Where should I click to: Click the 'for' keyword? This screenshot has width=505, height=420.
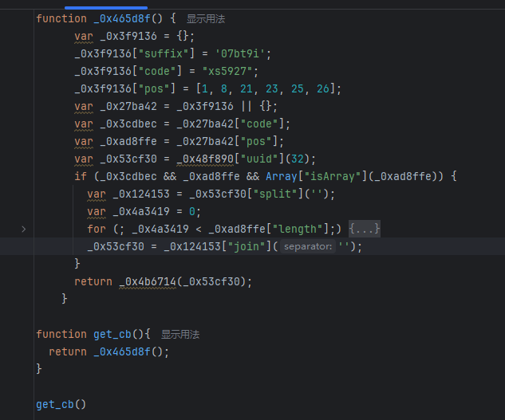97,229
